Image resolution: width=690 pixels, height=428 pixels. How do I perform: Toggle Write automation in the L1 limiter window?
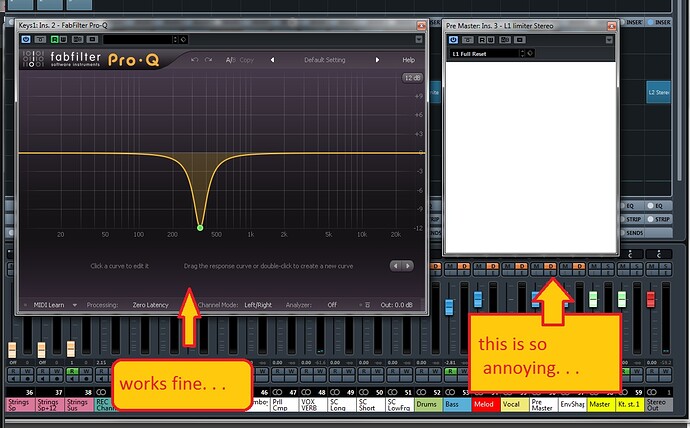click(491, 40)
